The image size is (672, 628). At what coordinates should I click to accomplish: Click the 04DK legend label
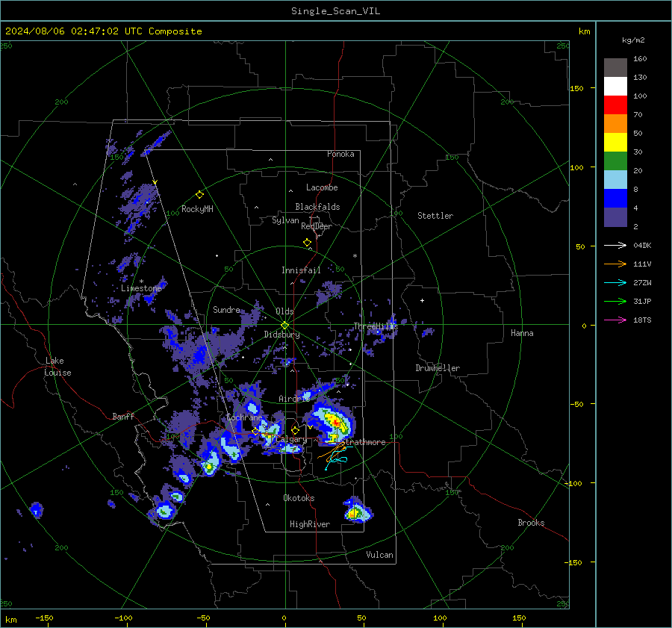point(642,245)
